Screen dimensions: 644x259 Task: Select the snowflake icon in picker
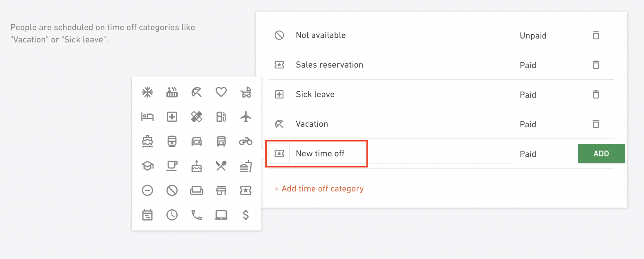147,92
